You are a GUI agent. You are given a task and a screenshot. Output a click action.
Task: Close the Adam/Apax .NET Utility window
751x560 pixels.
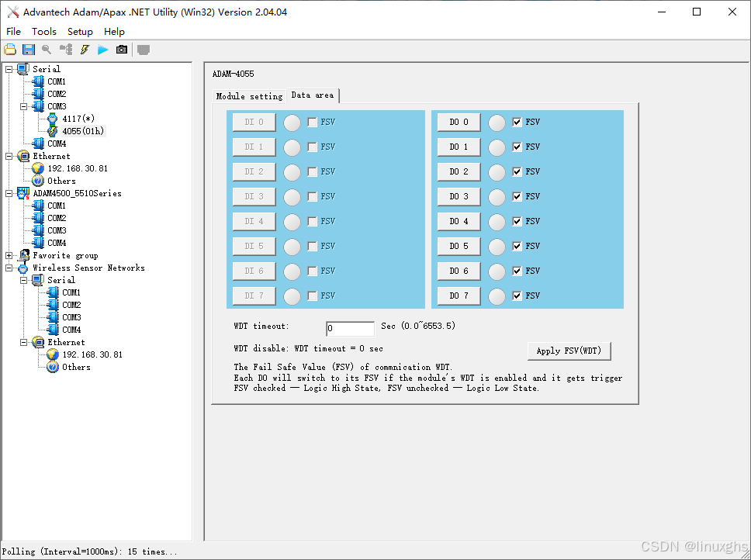(732, 12)
